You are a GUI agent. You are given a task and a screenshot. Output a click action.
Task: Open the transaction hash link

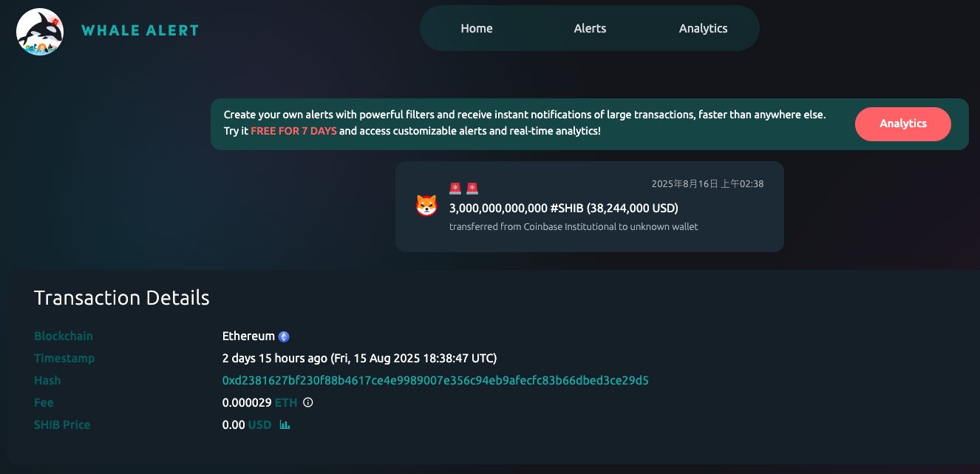435,381
